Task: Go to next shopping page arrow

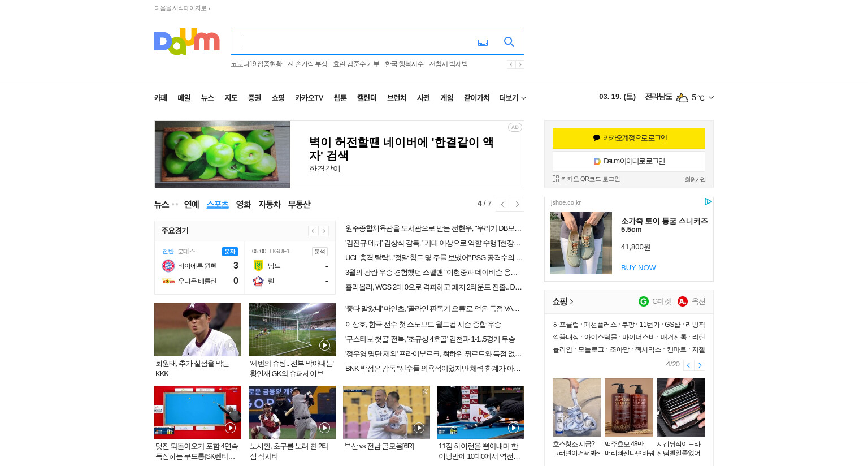Action: pos(700,365)
